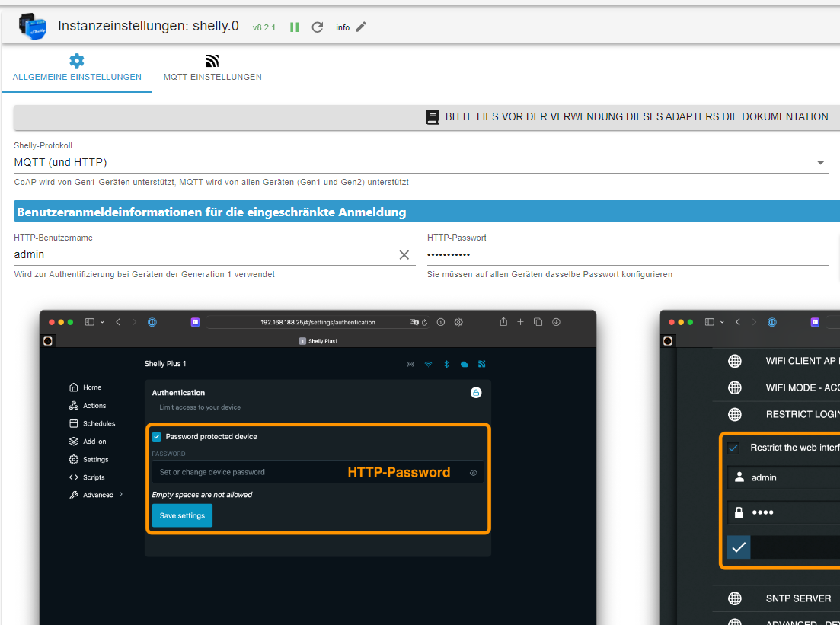This screenshot has width=840, height=625.
Task: Click the Set or change device password field
Action: [318, 472]
